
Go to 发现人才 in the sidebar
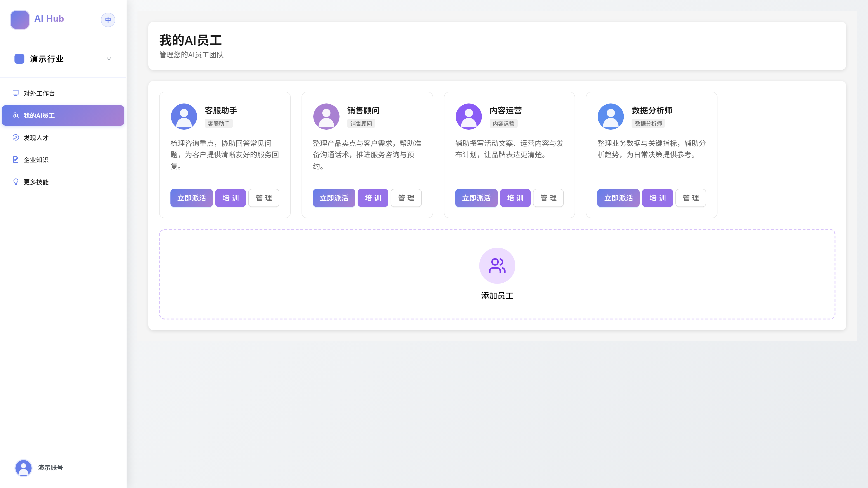63,137
